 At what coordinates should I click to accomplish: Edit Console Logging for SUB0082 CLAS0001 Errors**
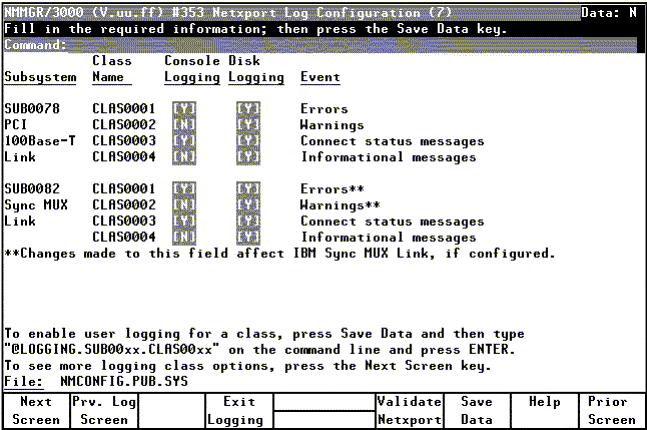(184, 189)
